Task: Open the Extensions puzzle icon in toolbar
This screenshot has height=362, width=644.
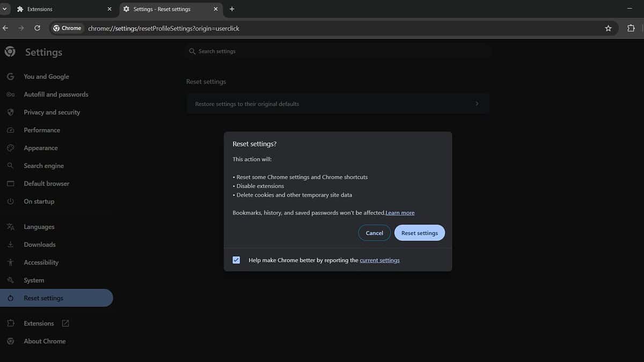Action: 631,28
